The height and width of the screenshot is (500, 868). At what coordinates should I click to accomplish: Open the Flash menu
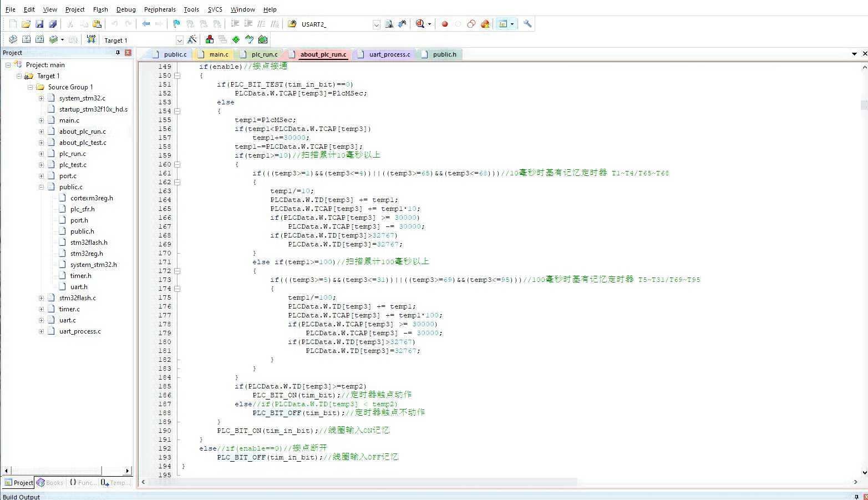point(100,9)
